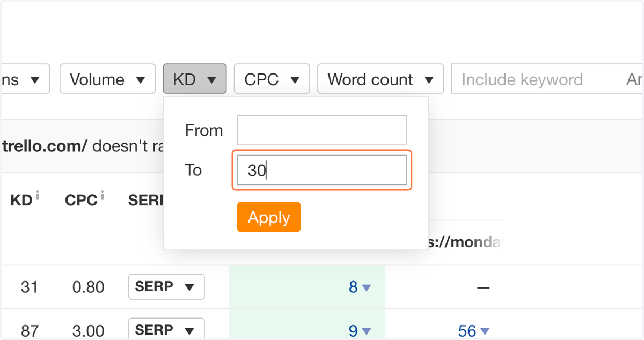Click the CPC column info icon
The width and height of the screenshot is (644, 340).
pos(102,197)
